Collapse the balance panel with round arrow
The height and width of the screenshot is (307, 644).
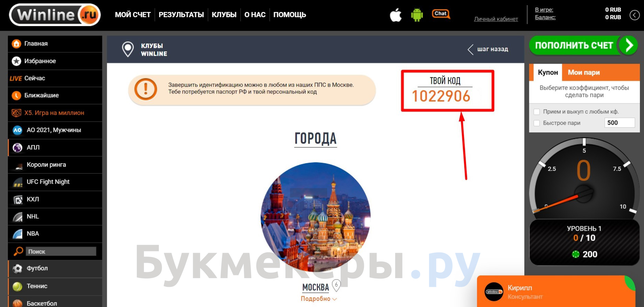point(634,15)
